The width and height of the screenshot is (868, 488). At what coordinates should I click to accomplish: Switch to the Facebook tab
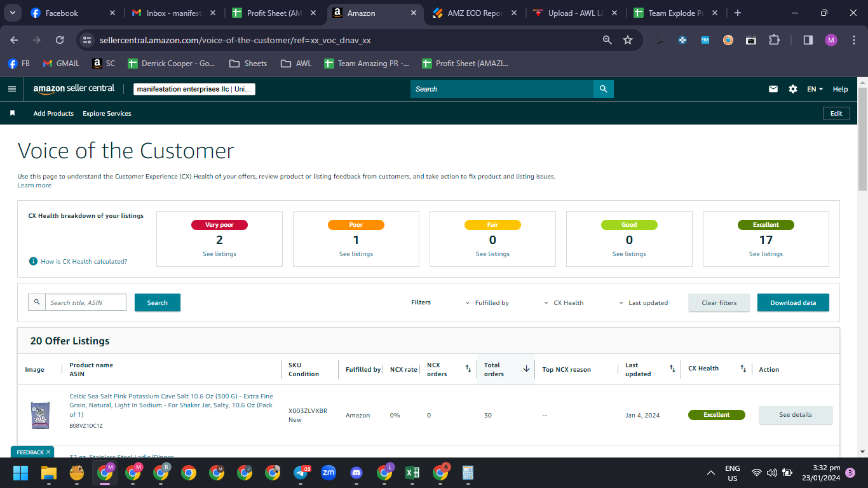(x=72, y=13)
